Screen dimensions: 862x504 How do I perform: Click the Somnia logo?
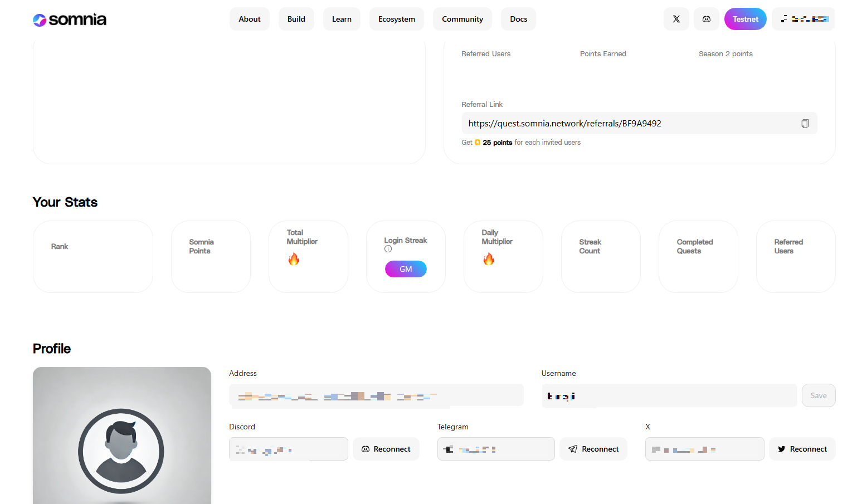70,19
